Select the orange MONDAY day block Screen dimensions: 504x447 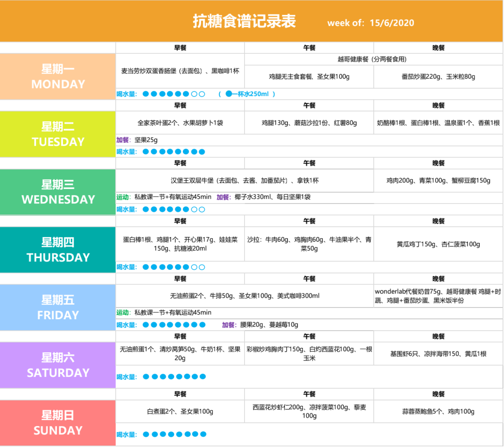pos(58,77)
